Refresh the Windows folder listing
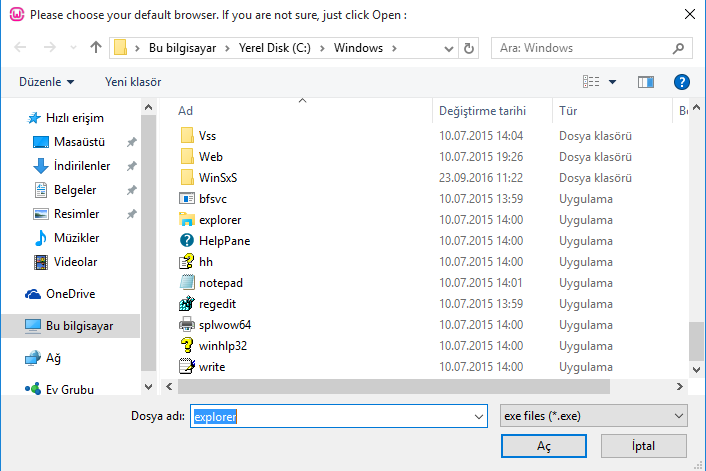The image size is (706, 471). [x=469, y=48]
